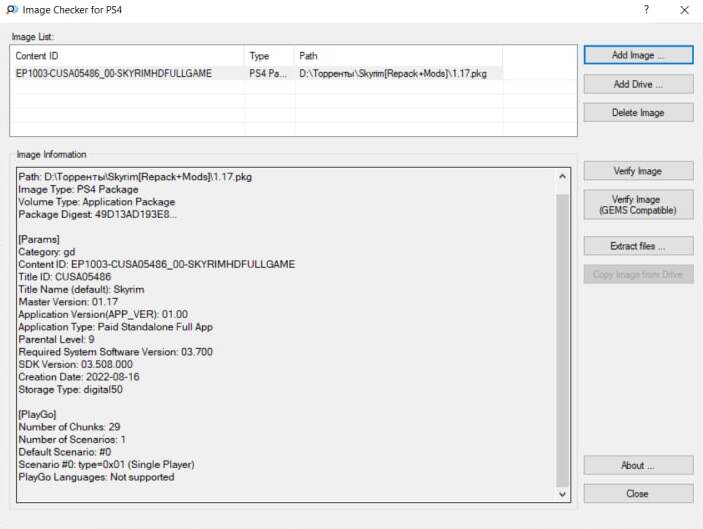Click the 'Number of Scenarios: 1' line
703x529 pixels.
(x=72, y=439)
